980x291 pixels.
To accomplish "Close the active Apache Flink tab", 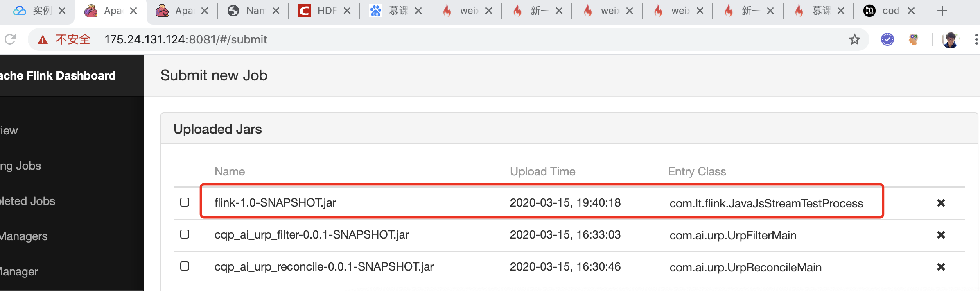I will tap(133, 11).
